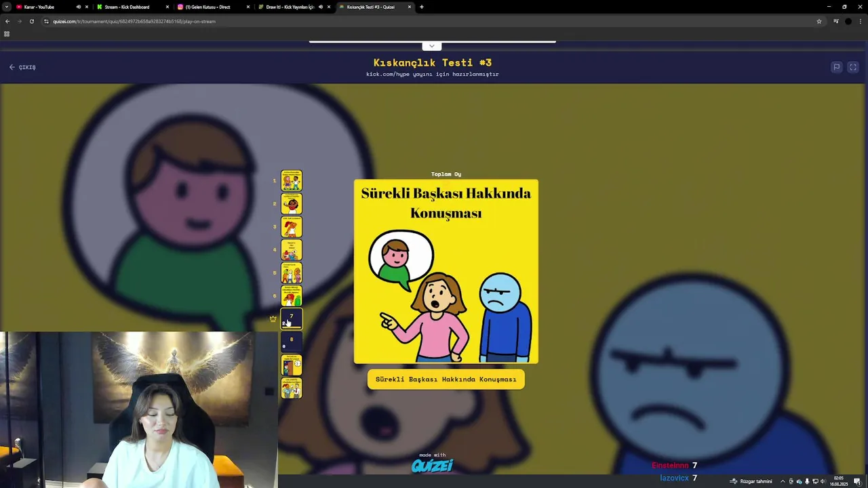Close the Kanar - YouTube tab
The width and height of the screenshot is (868, 488).
86,7
